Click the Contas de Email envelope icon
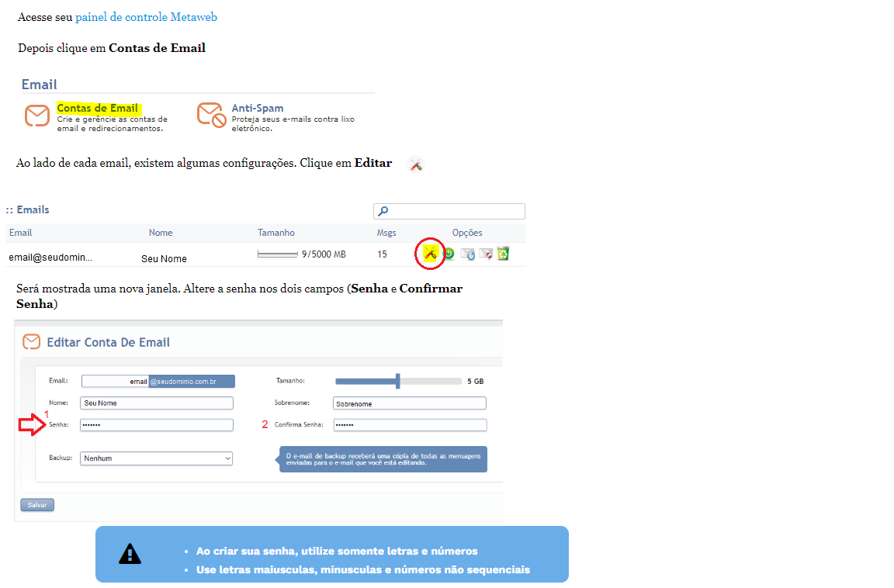This screenshot has width=894, height=588. (36, 116)
